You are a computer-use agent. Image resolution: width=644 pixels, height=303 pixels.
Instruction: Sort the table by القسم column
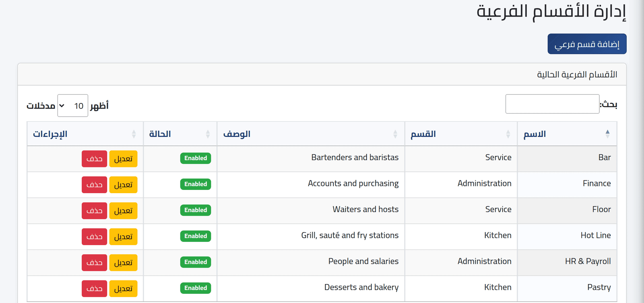point(461,134)
